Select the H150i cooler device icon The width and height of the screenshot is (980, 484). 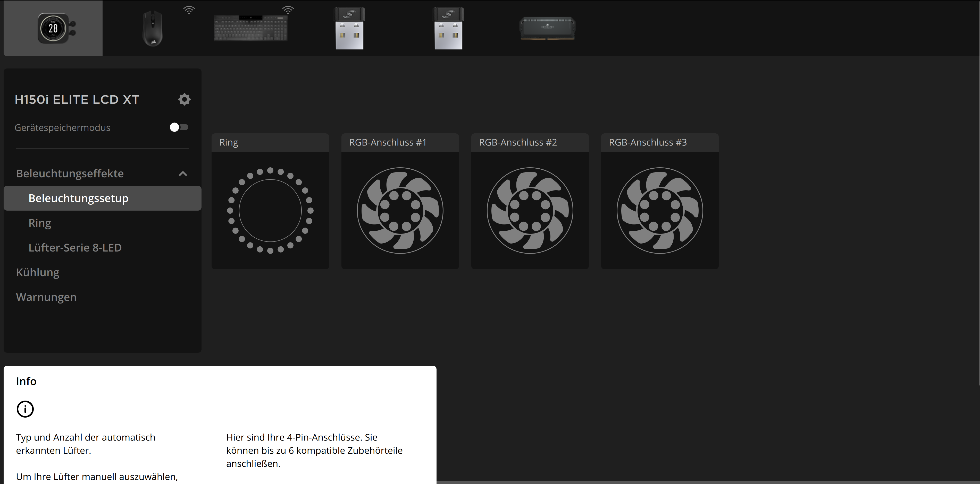(53, 29)
